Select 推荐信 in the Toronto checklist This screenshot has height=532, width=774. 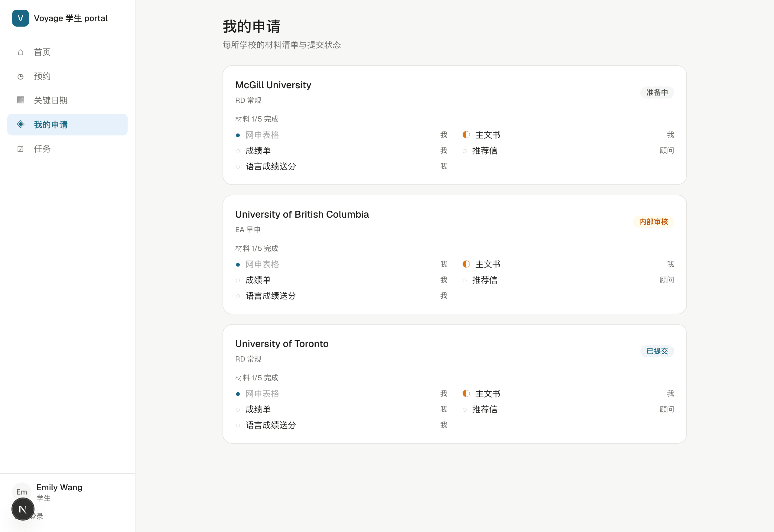coord(485,409)
